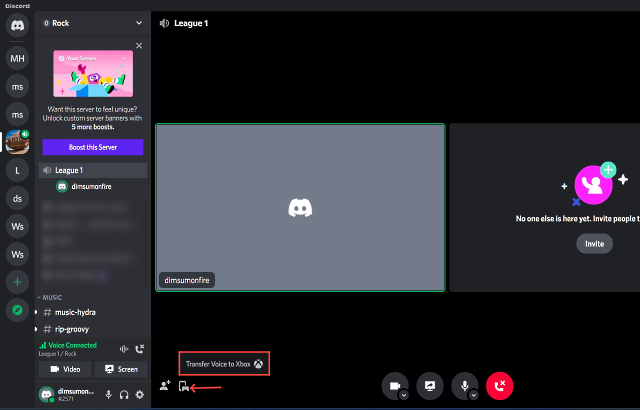The height and width of the screenshot is (410, 640).
Task: Mute microphone in call controls
Action: point(464,386)
